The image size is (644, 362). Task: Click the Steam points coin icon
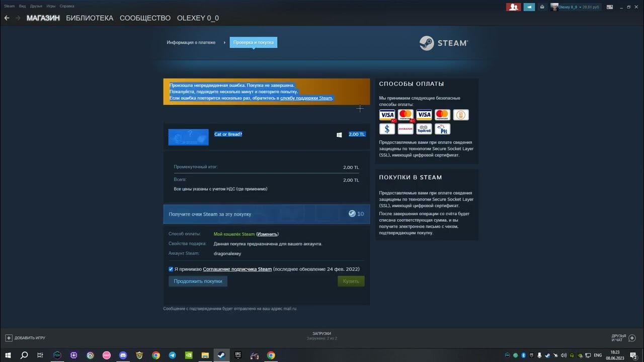[x=352, y=214]
